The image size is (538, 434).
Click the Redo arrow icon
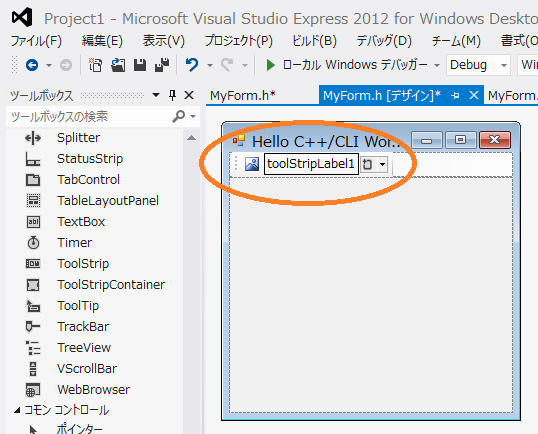[x=227, y=64]
